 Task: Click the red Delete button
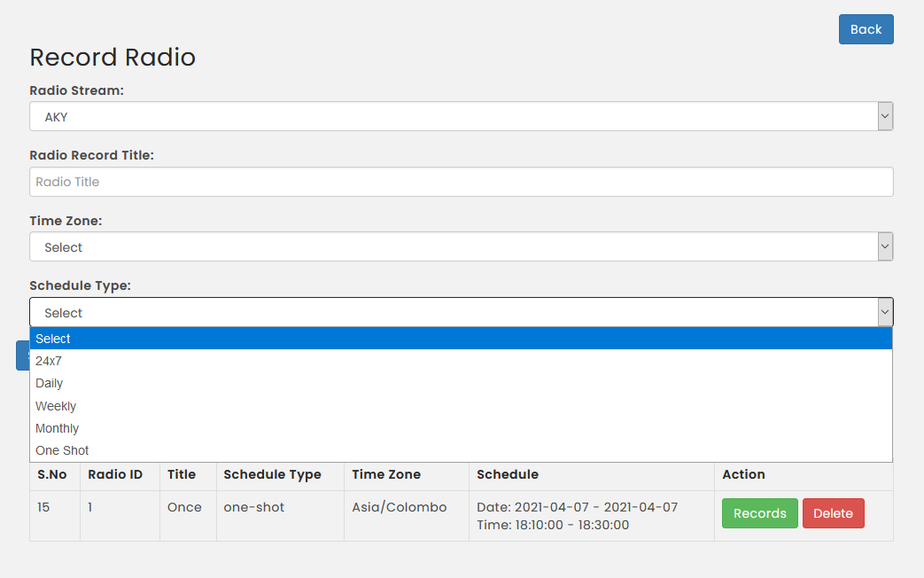point(834,513)
